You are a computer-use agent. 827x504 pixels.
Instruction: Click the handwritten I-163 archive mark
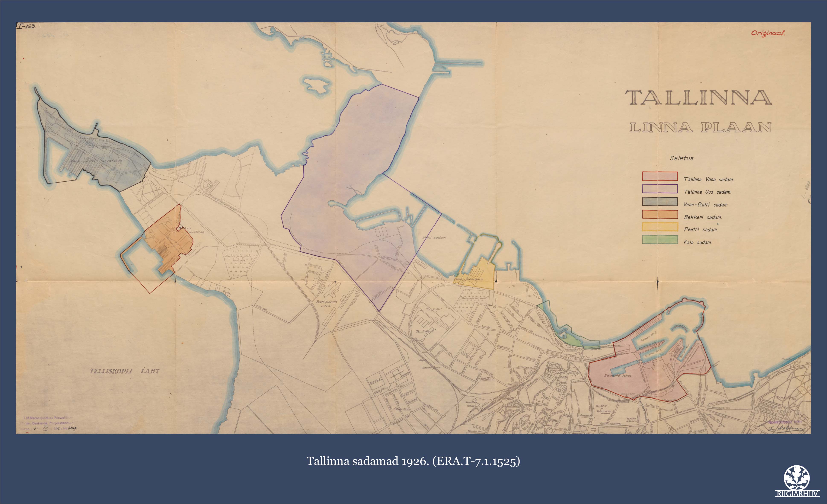click(26, 26)
